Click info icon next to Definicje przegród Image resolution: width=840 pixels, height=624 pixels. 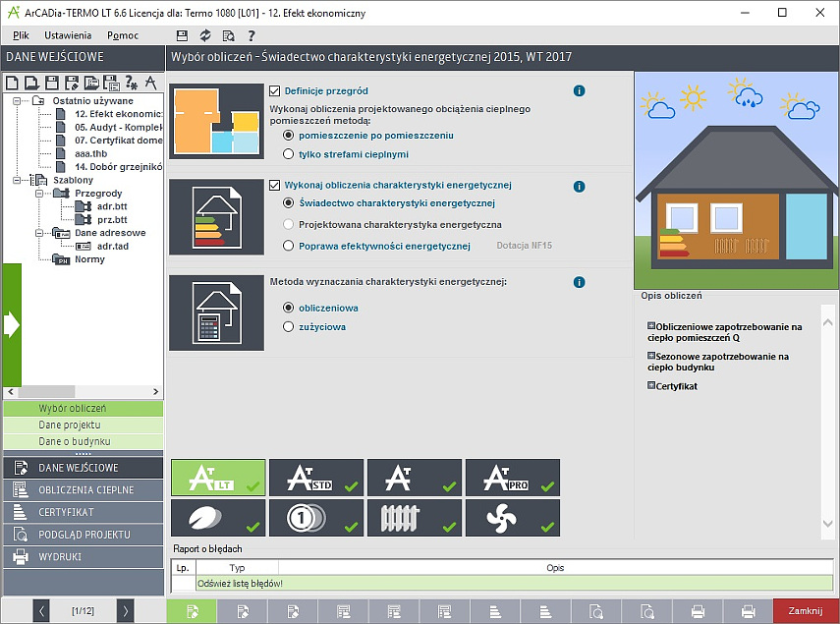tap(579, 90)
